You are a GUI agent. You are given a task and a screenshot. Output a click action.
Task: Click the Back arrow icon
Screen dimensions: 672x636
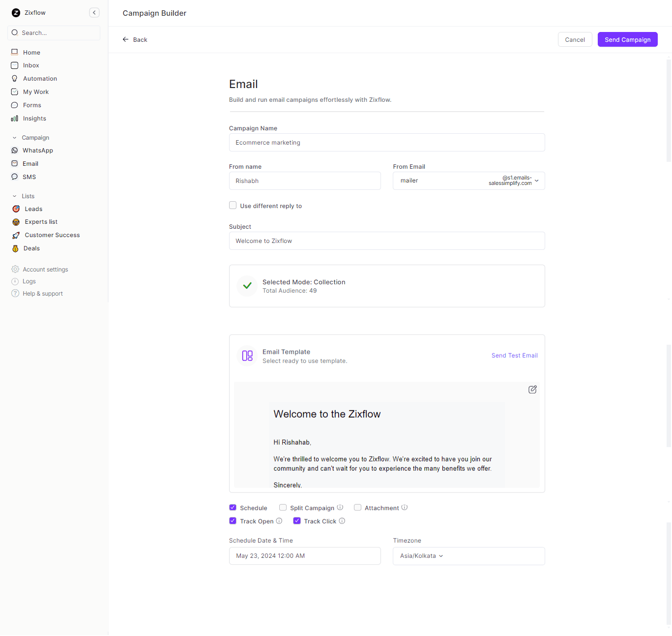[126, 39]
